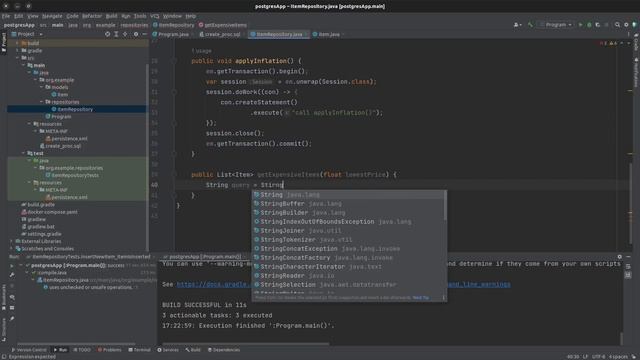
Task: Click the wrench icon in Run tool window sidebar
Action: tap(12, 275)
